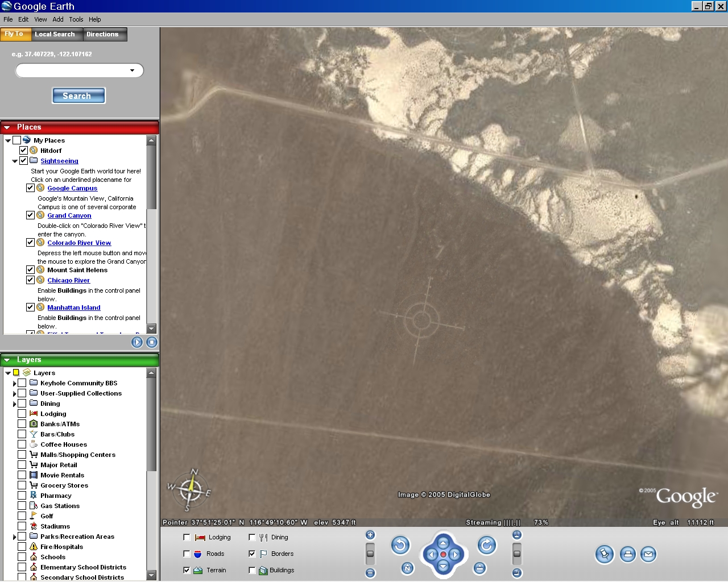Click the zoom out minus button

click(370, 573)
